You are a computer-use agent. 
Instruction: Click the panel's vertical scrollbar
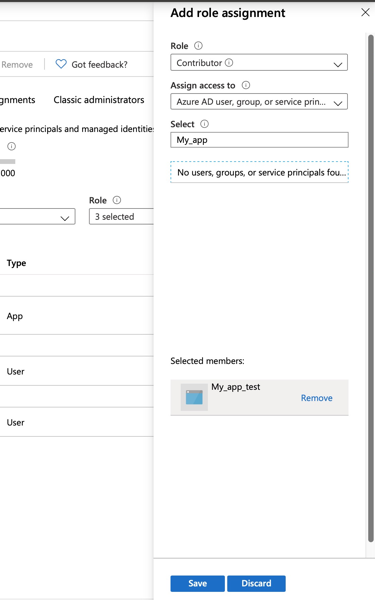(x=370, y=288)
